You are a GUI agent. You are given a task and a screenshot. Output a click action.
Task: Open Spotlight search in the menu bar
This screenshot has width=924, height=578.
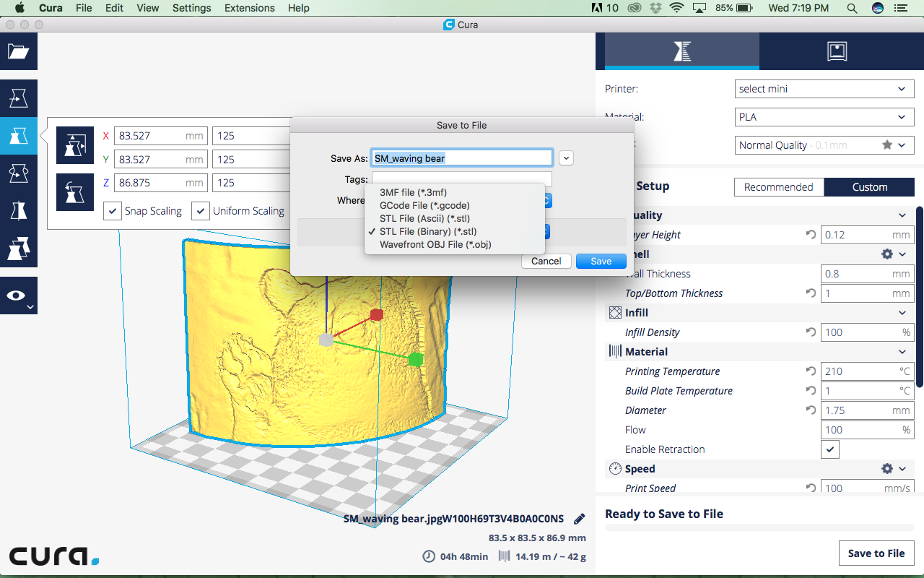[852, 8]
